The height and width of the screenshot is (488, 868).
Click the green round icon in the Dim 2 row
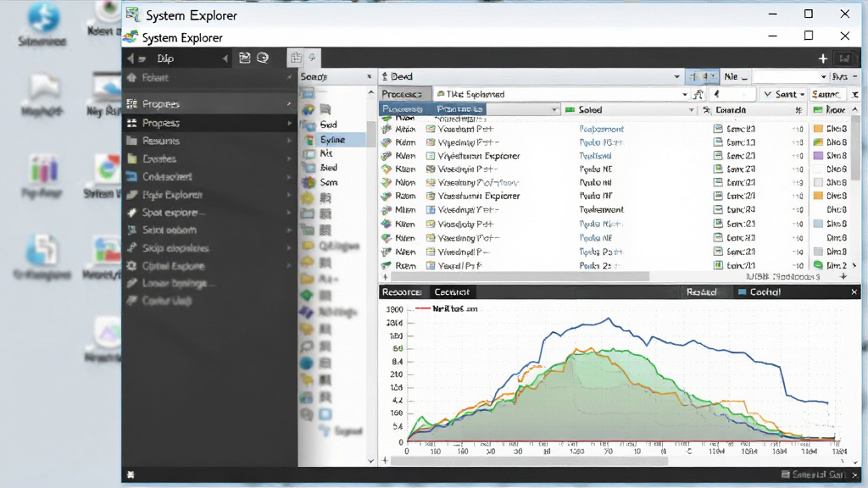coord(818,265)
